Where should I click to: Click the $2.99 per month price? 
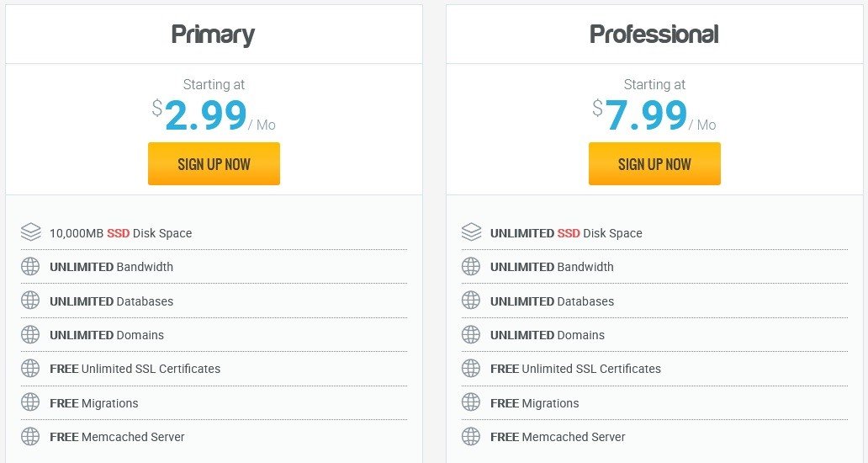214,114
